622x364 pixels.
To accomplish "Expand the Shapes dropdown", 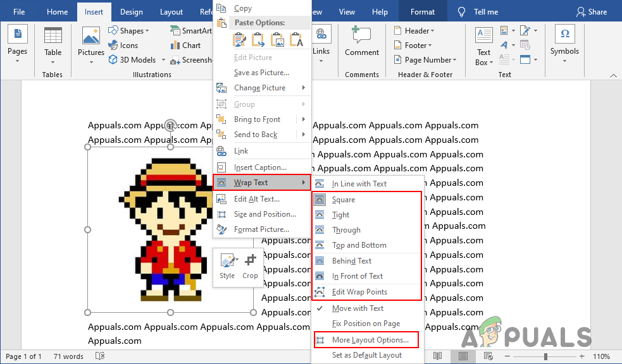I will tap(147, 31).
